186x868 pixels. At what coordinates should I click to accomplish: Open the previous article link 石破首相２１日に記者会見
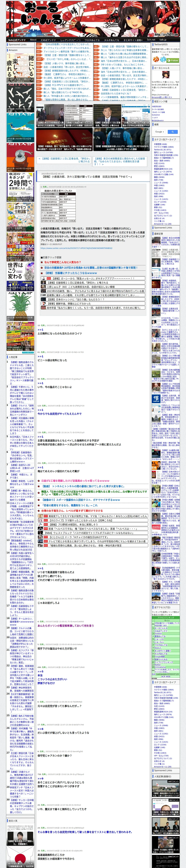[x=64, y=160]
